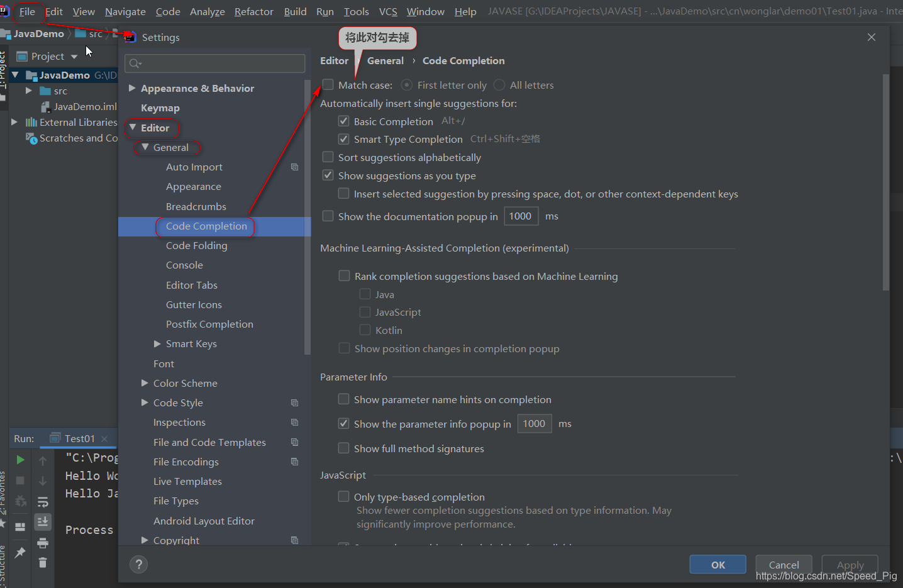Expand the src folder in Project tree
The height and width of the screenshot is (588, 903).
point(29,91)
